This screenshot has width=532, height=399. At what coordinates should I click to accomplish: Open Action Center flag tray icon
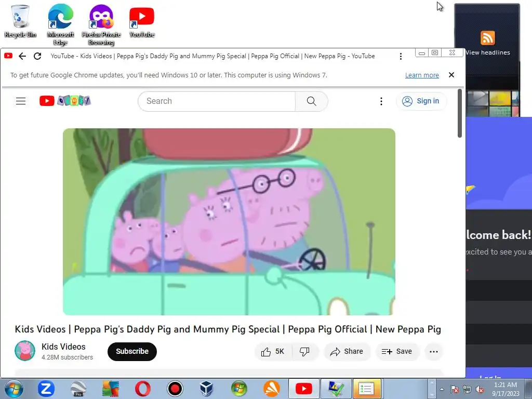(454, 389)
